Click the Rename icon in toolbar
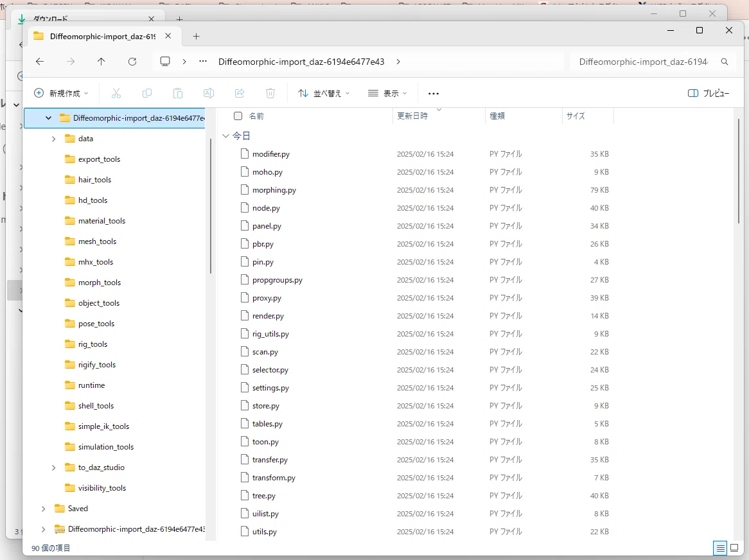The width and height of the screenshot is (749, 560). [209, 93]
